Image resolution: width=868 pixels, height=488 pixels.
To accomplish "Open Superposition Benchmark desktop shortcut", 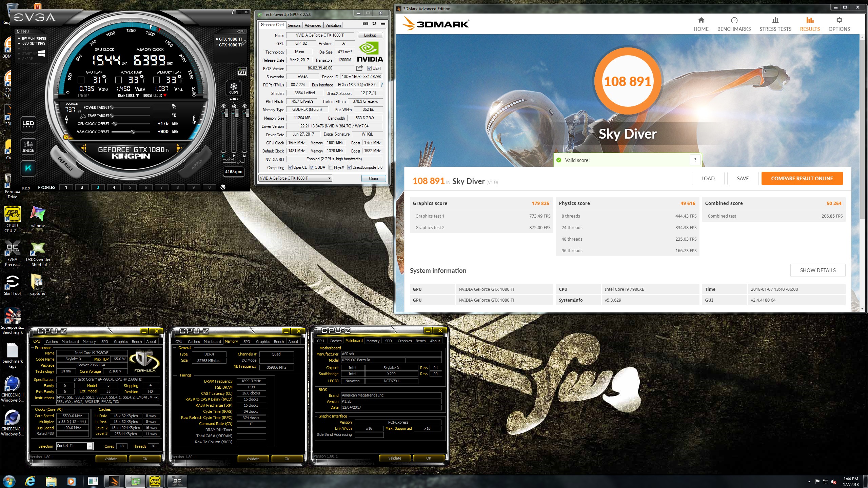I will [x=12, y=321].
